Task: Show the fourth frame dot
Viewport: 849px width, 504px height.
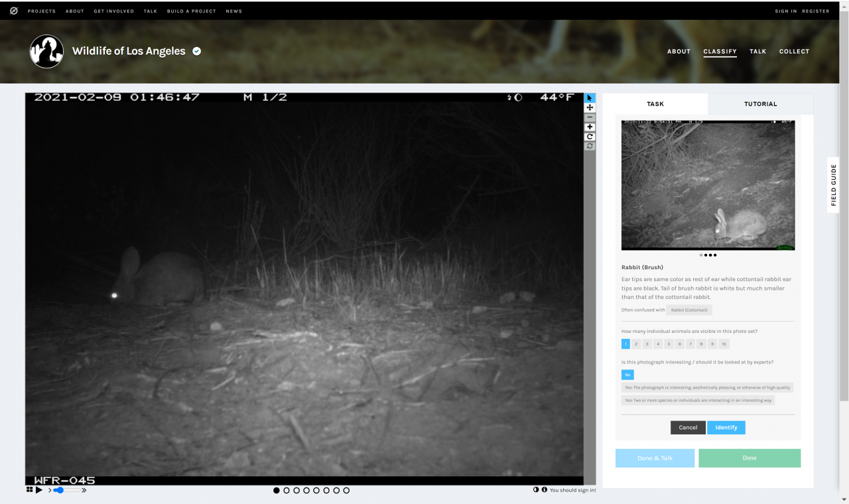Action: point(306,491)
